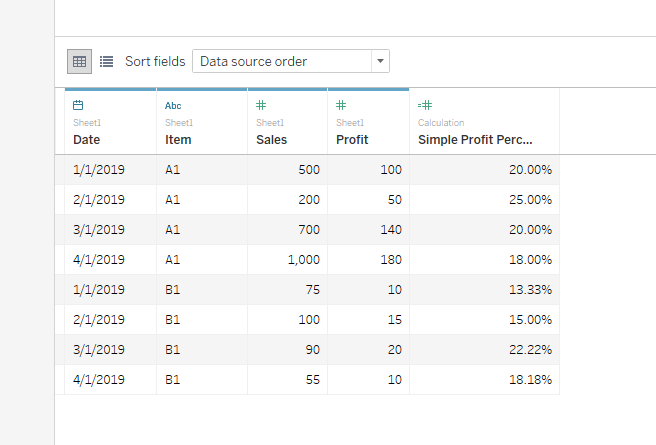Select the Profit column header
The image size is (656, 445).
tap(352, 140)
